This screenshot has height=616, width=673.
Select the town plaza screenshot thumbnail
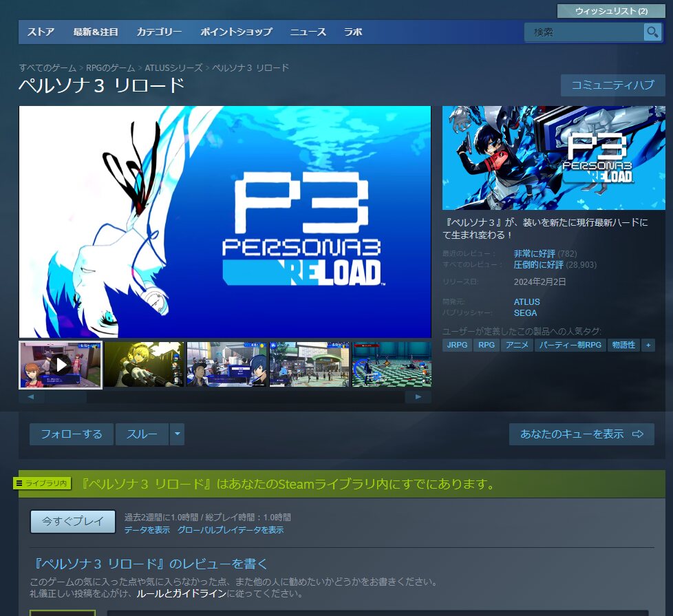tap(310, 365)
